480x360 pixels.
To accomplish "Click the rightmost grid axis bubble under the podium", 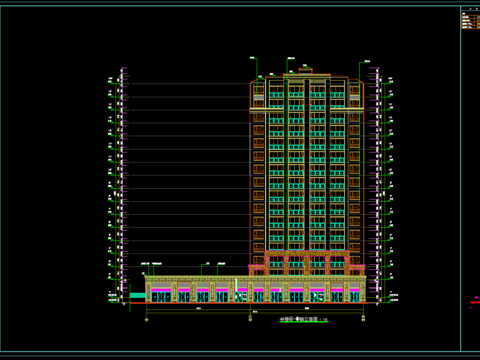I will (x=363, y=320).
